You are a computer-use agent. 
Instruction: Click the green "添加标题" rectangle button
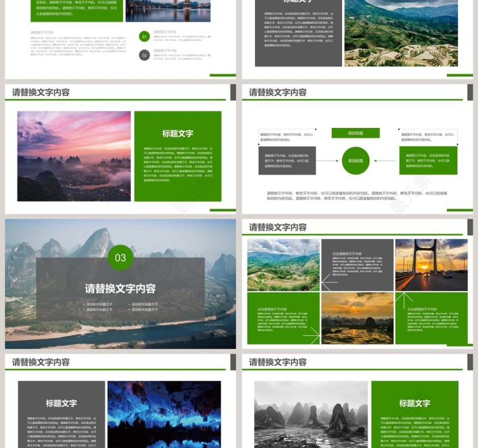point(355,132)
